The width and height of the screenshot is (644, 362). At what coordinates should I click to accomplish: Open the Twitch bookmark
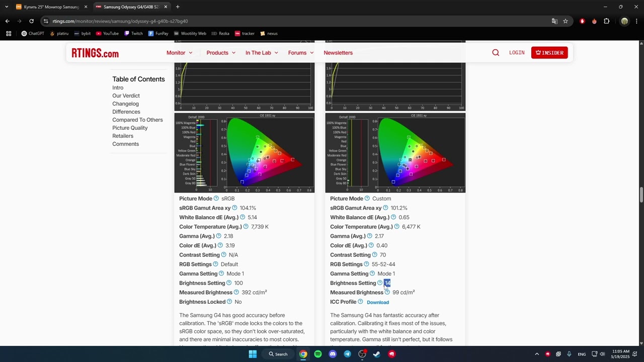pos(133,34)
